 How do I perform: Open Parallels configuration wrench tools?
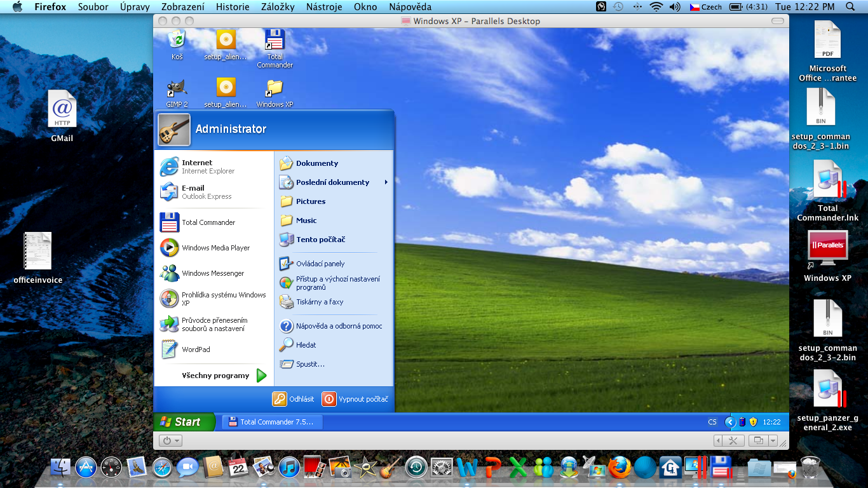click(733, 440)
